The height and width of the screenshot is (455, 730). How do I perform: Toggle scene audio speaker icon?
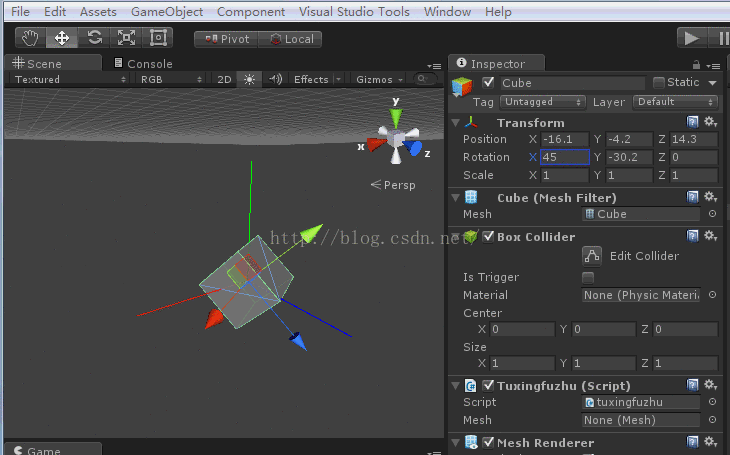coord(275,80)
